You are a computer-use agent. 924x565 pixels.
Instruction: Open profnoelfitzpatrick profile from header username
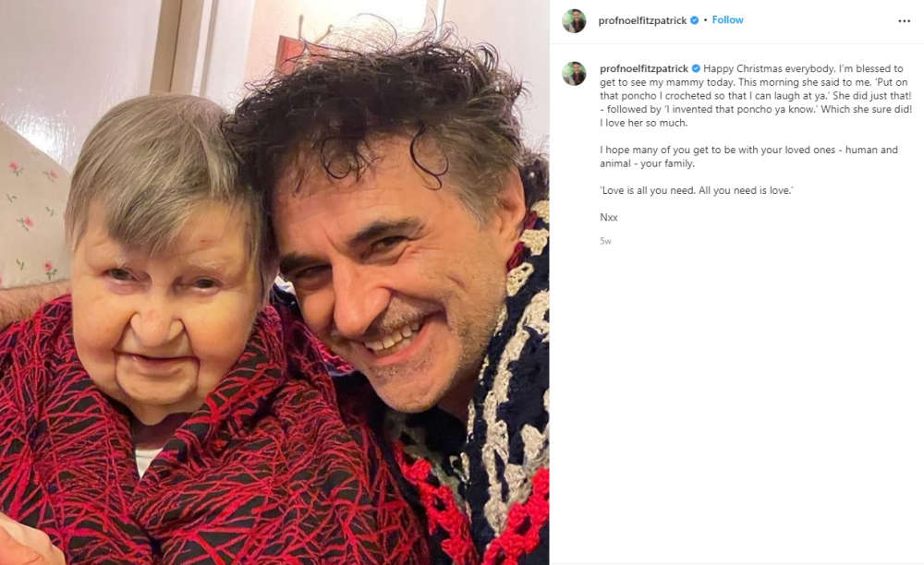click(642, 20)
